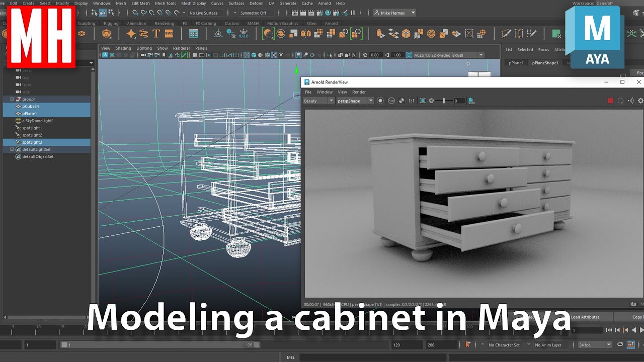Select spotLight2 in the Outliner
The image size is (644, 362).
pos(46,135)
